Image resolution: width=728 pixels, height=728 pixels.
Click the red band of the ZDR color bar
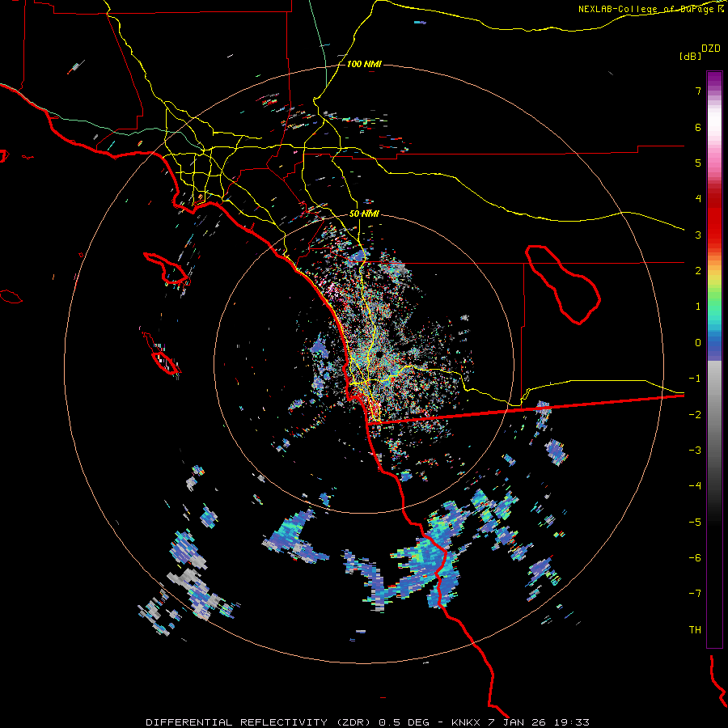[714, 218]
